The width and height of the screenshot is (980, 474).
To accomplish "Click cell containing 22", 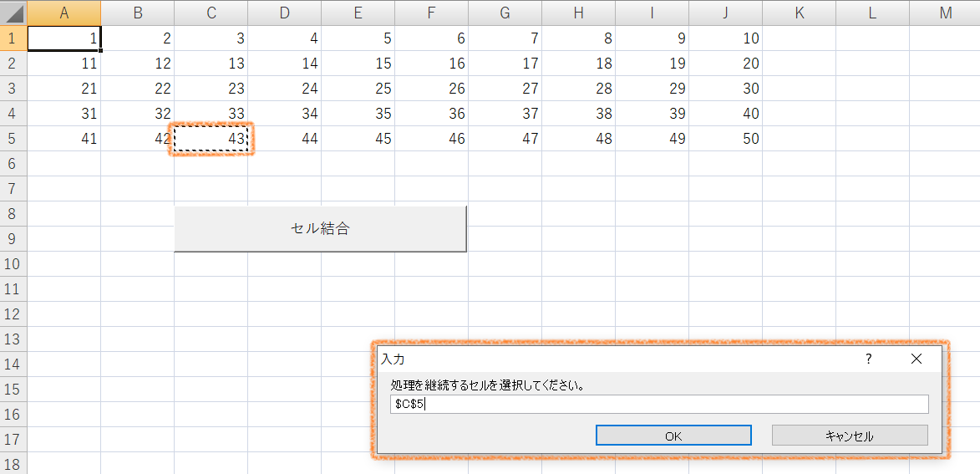I will click(x=138, y=88).
